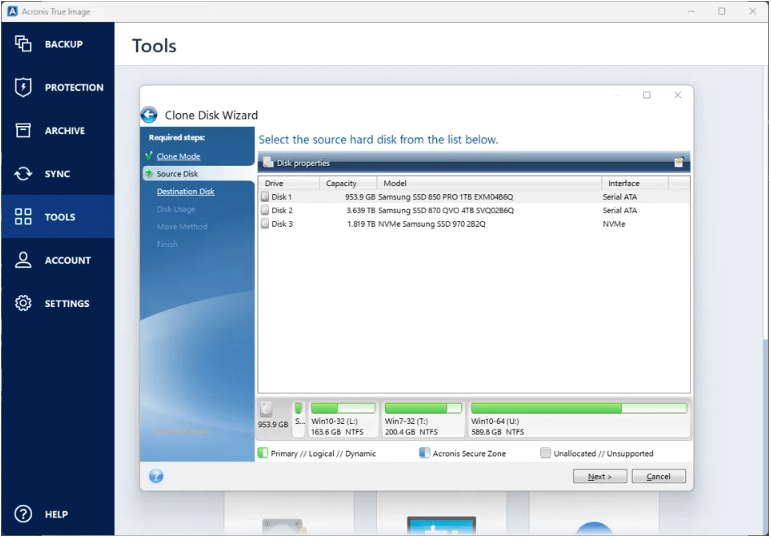Click the column chooser icon in Disk properties bar

click(x=679, y=162)
